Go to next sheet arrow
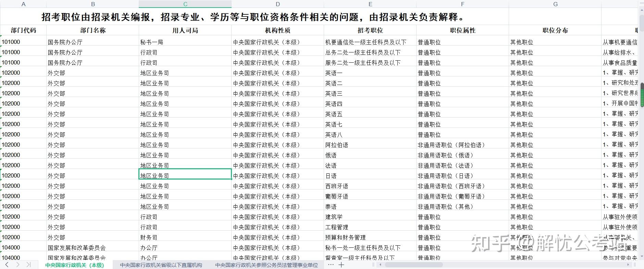The height and width of the screenshot is (269, 644). pos(18,265)
